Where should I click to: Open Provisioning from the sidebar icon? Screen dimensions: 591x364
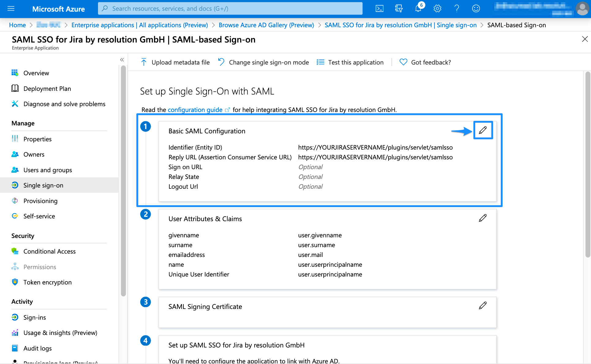coord(15,201)
